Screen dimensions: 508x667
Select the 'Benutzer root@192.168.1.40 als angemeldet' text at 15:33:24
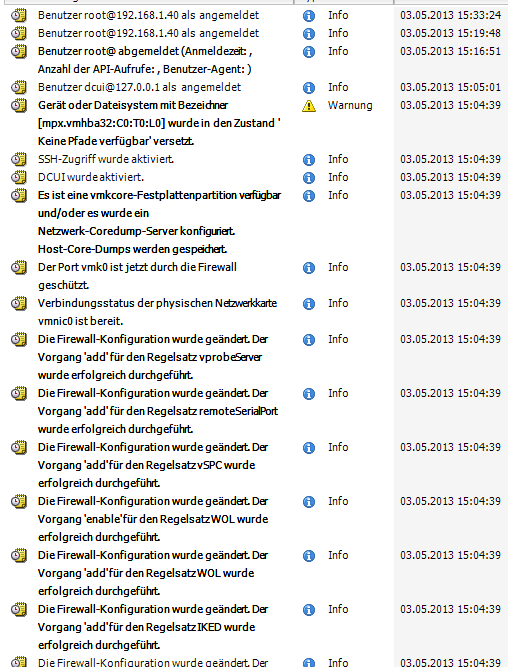pos(148,15)
